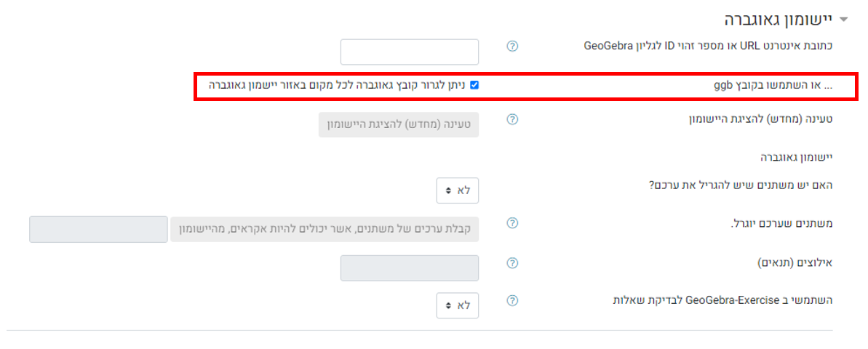This screenshot has height=349, width=868.
Task: Open help icon beside reload applet button
Action: pos(513,119)
